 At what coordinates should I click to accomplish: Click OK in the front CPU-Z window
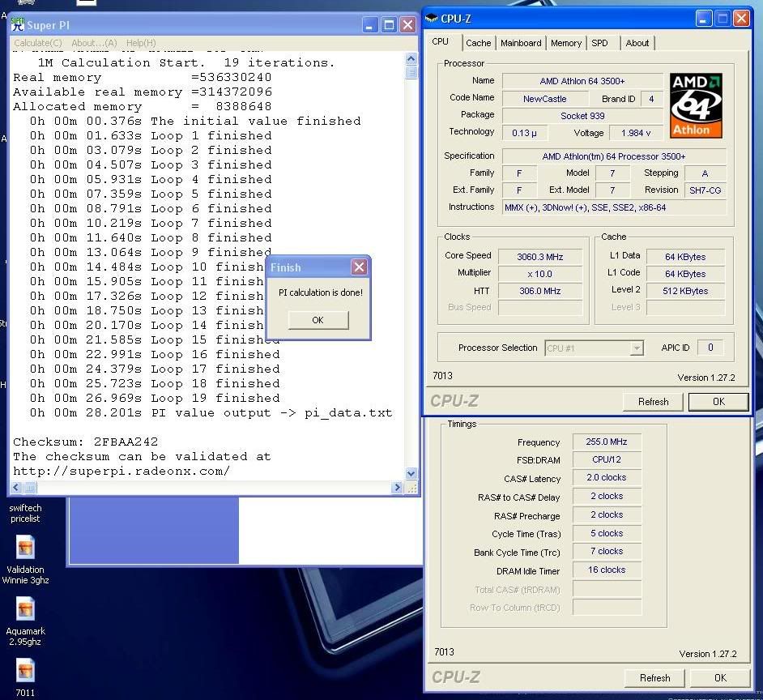(718, 402)
